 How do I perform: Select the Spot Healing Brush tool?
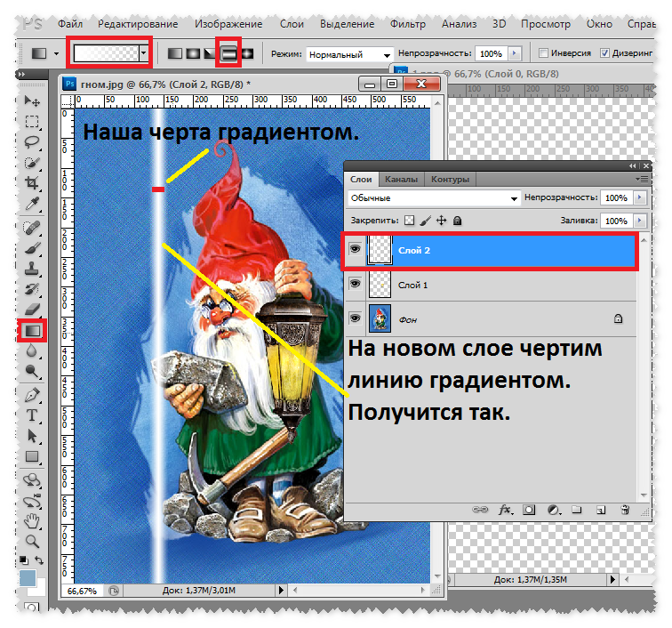[32, 228]
